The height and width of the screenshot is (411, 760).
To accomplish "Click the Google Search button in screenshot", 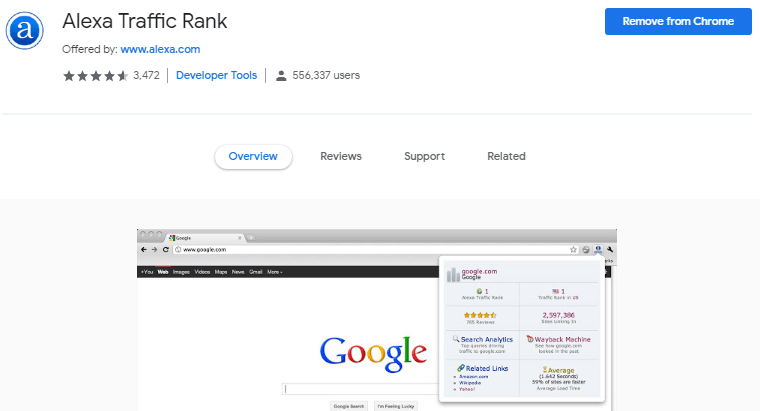I will click(x=348, y=406).
